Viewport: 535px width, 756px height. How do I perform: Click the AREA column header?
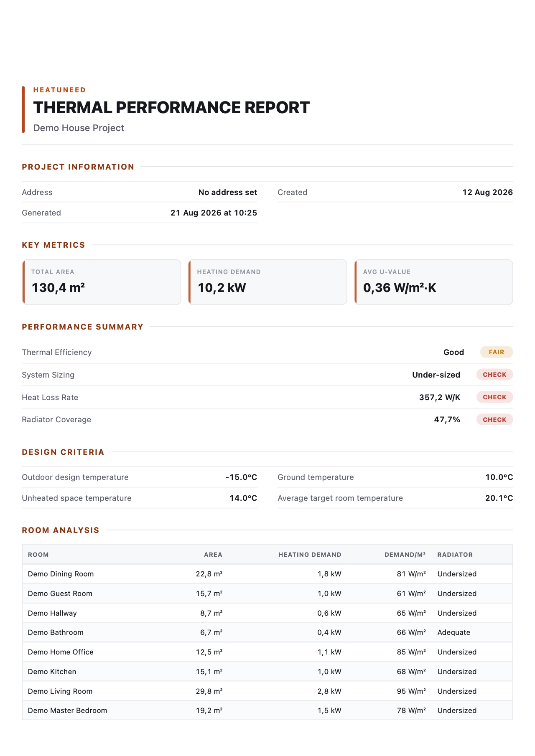pyautogui.click(x=213, y=555)
